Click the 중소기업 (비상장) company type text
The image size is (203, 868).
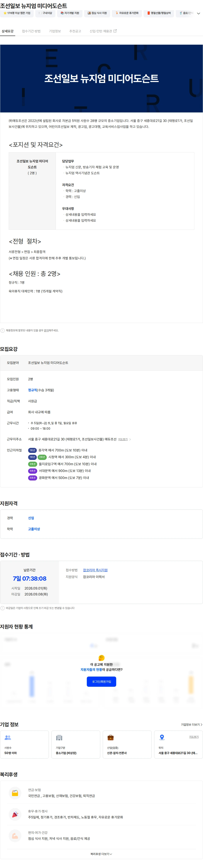click(x=66, y=753)
